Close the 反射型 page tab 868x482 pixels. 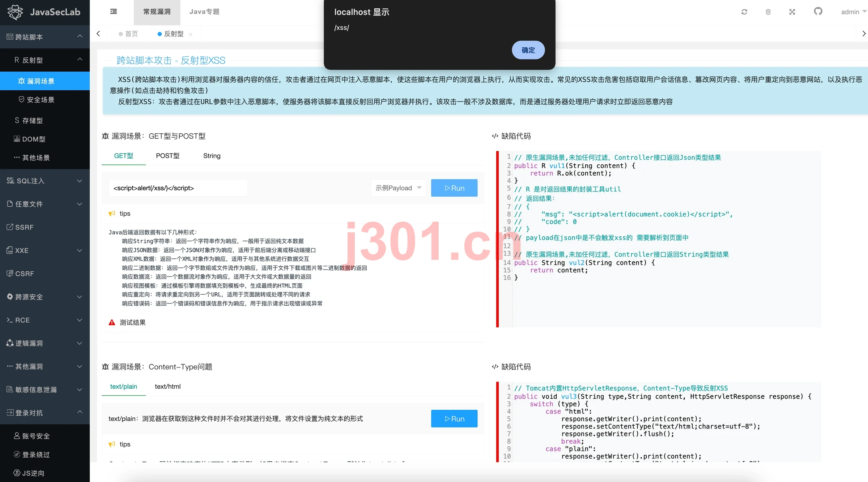[x=191, y=34]
